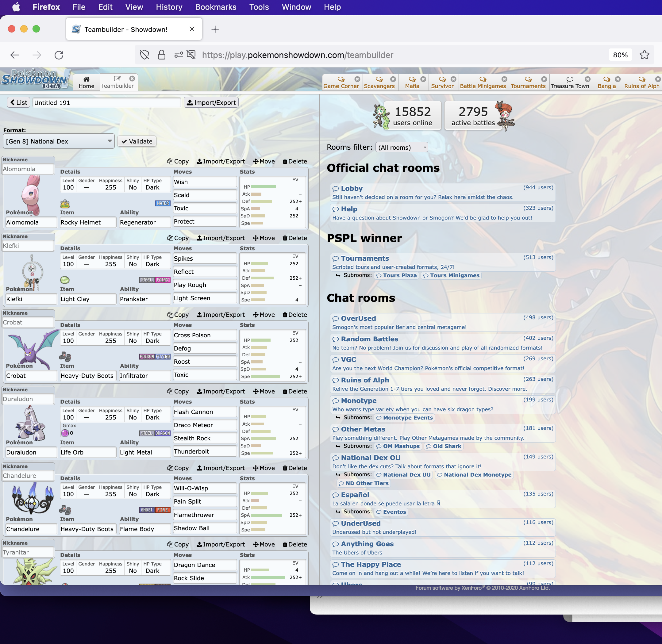This screenshot has height=644, width=662.
Task: Edit Klefki's Ability field Prankster
Action: 144,299
